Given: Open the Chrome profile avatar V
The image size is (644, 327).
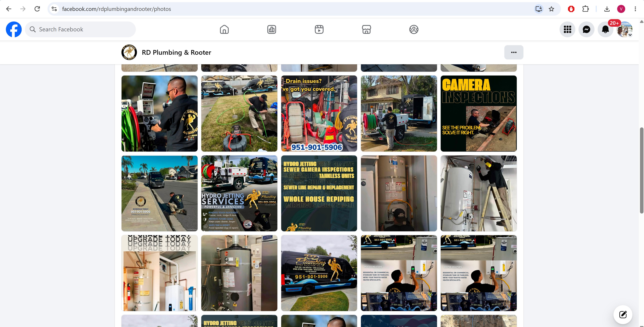Looking at the screenshot, I should click(621, 9).
